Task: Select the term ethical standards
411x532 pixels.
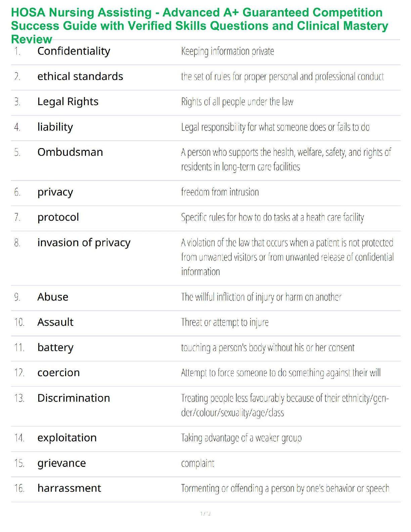Action: point(80,77)
